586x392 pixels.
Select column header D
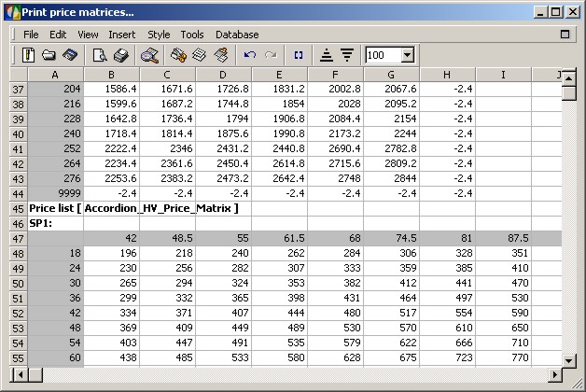[224, 74]
